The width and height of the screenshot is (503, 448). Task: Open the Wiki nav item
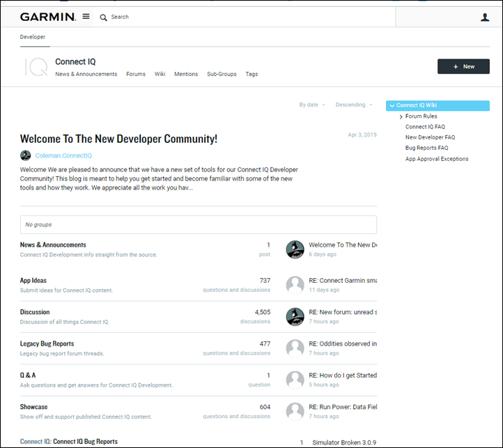pyautogui.click(x=160, y=74)
